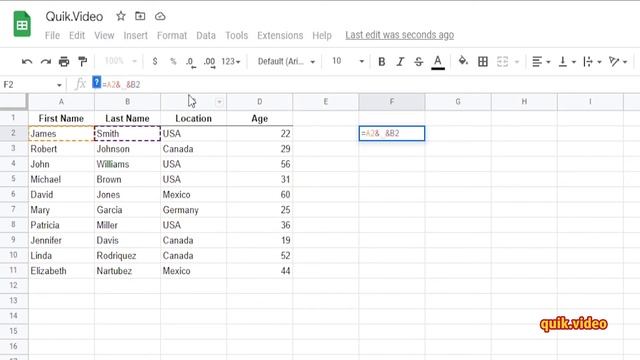Click the Google Sheets home logo
The width and height of the screenshot is (640, 360).
pos(22,24)
